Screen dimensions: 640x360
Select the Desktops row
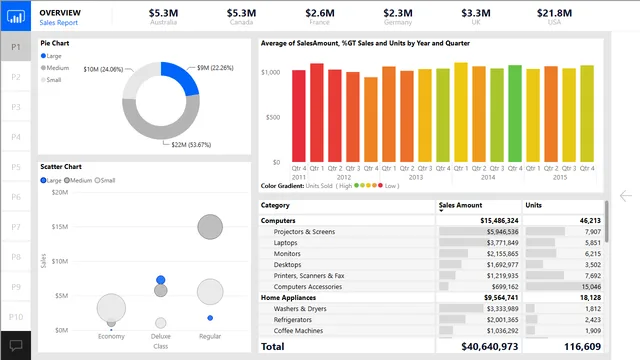[x=431, y=264]
